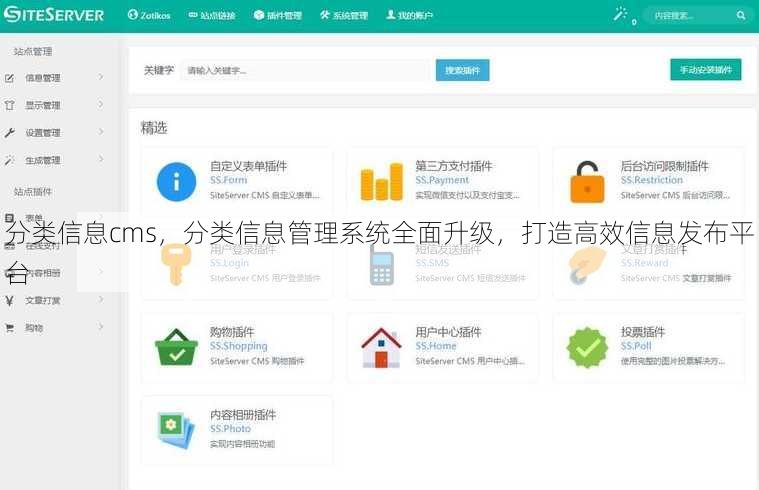759x490 pixels.
Task: Click the gold coins icon of 第三方支付插件
Action: (381, 182)
